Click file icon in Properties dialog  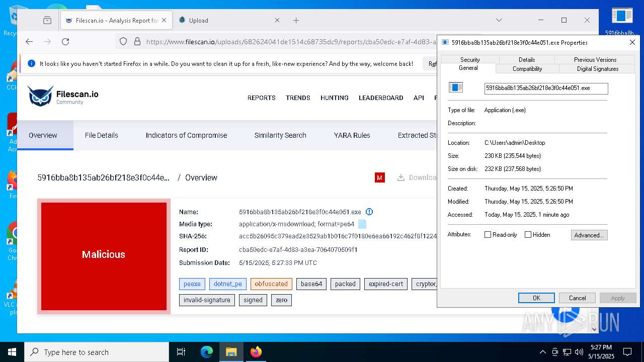coord(455,87)
